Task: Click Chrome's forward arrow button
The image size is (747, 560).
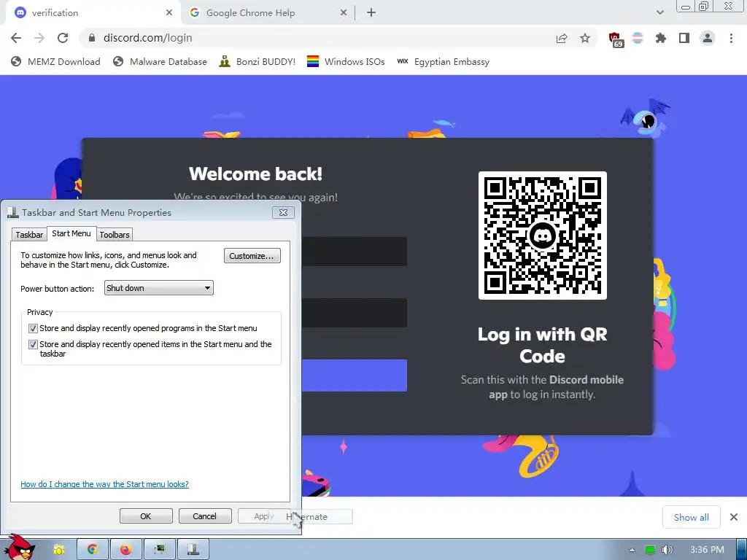Action: point(39,38)
